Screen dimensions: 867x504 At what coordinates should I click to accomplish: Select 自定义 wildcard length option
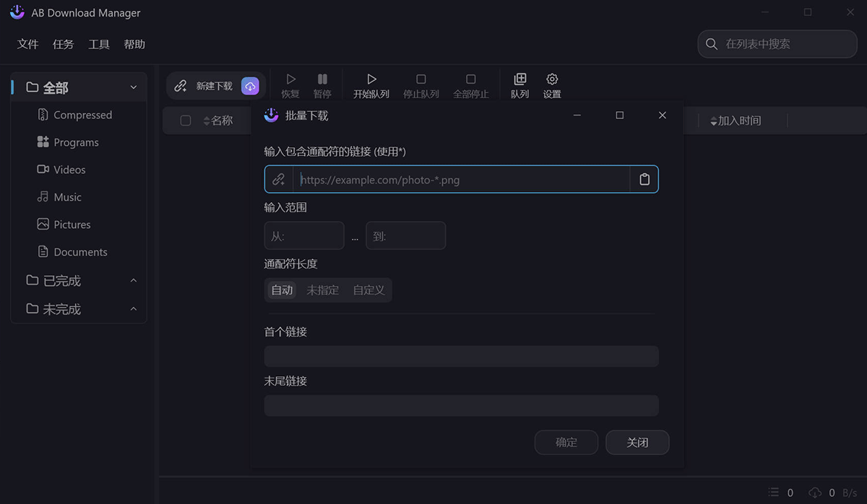pos(368,290)
